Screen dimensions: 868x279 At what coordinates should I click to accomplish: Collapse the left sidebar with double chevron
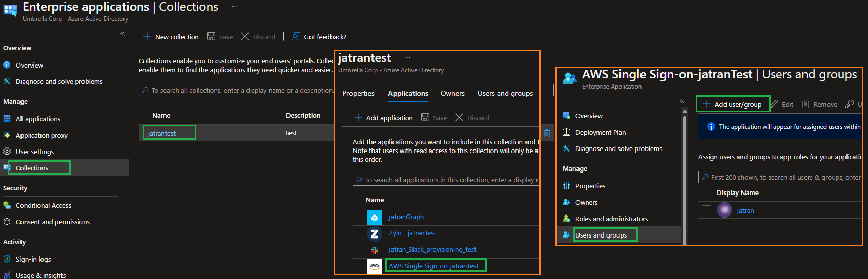click(x=122, y=34)
